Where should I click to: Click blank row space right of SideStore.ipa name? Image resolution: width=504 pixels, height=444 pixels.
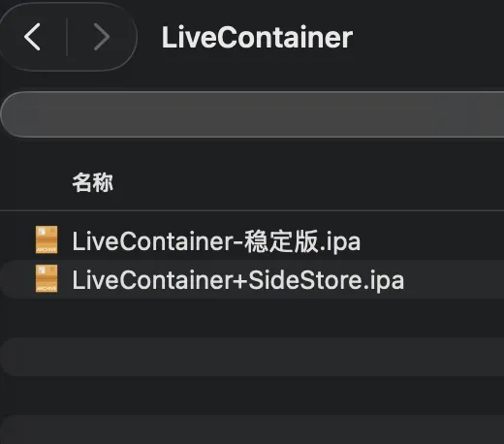point(455,279)
